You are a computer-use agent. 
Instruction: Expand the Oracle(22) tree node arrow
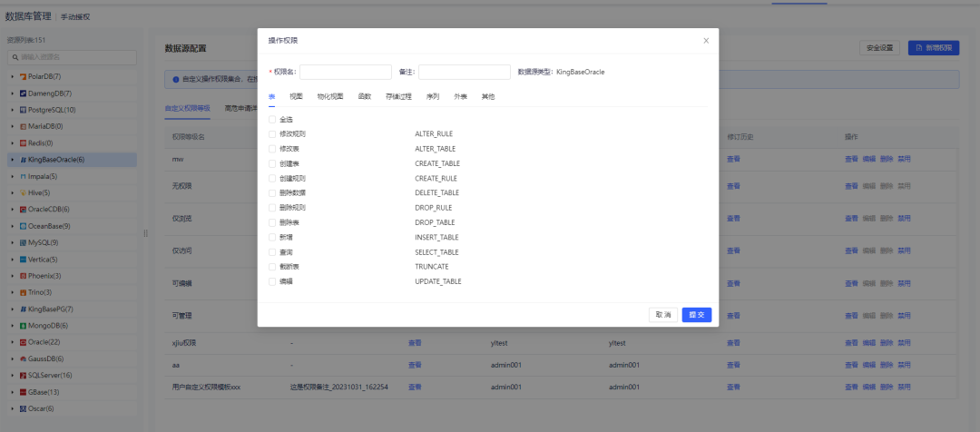click(13, 342)
